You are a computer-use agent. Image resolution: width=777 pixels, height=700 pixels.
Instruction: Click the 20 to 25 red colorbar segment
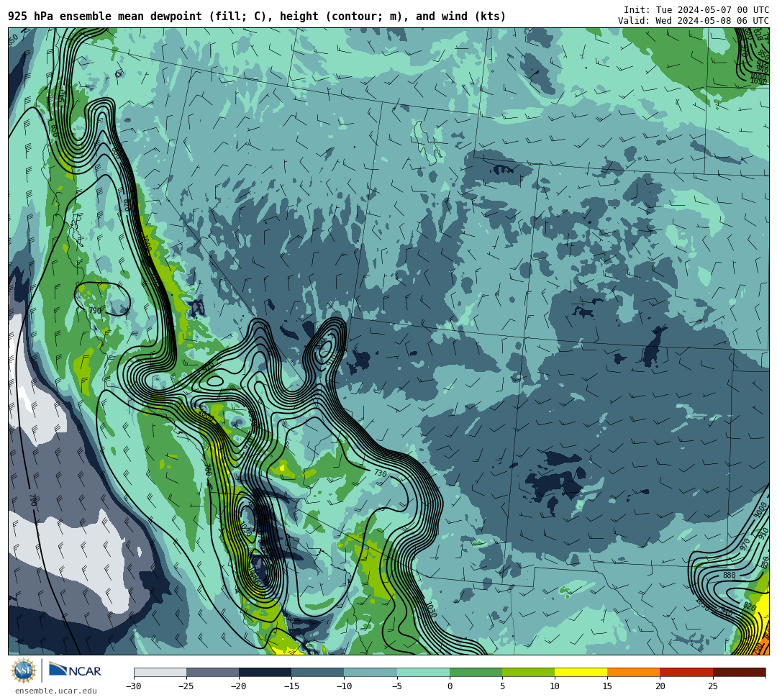pyautogui.click(x=686, y=672)
